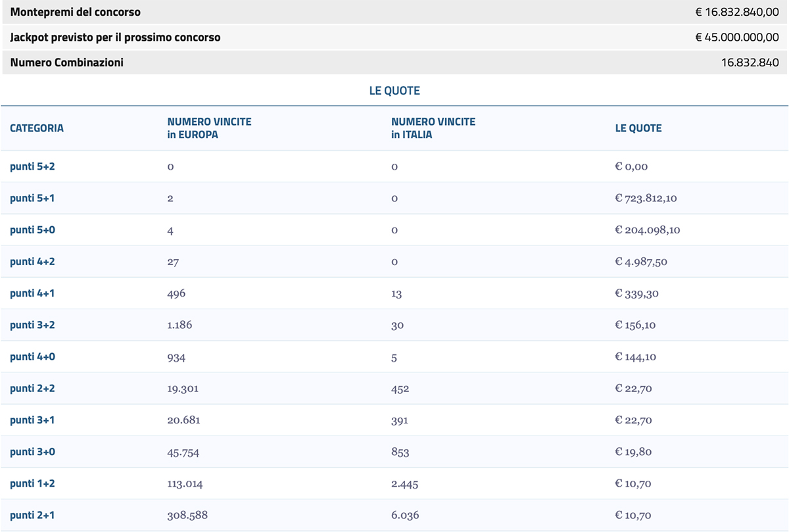Image resolution: width=789 pixels, height=532 pixels.
Task: Select the 'punti 3+1' category row
Action: point(394,420)
